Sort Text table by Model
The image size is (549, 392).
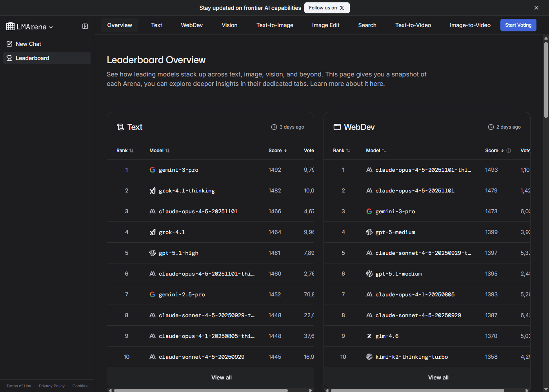click(x=159, y=151)
